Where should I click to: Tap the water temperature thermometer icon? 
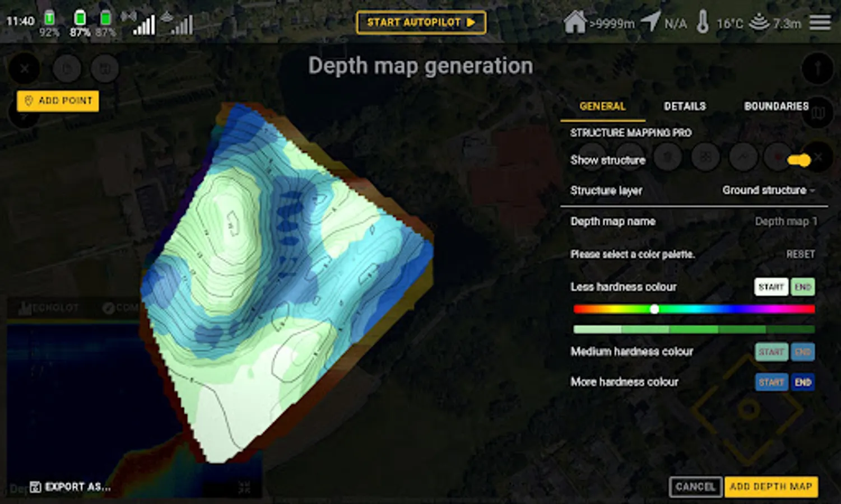703,22
